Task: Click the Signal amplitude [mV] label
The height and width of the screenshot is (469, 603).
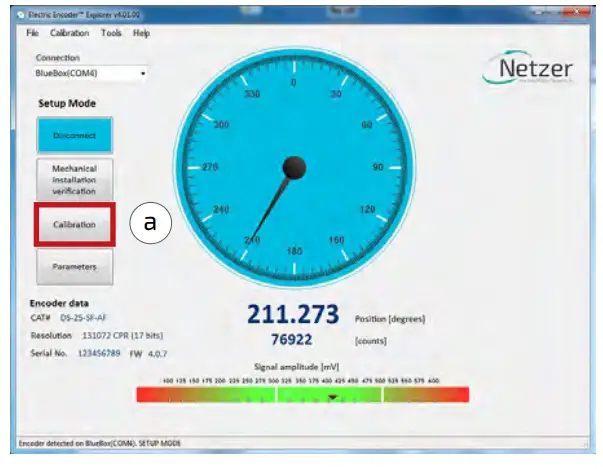Action: point(297,367)
